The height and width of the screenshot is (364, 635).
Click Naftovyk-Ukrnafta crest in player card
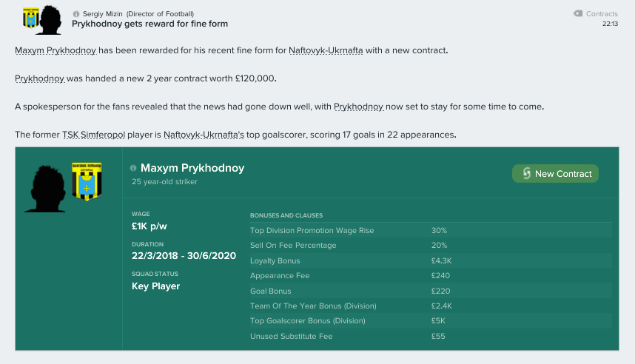coord(87,181)
